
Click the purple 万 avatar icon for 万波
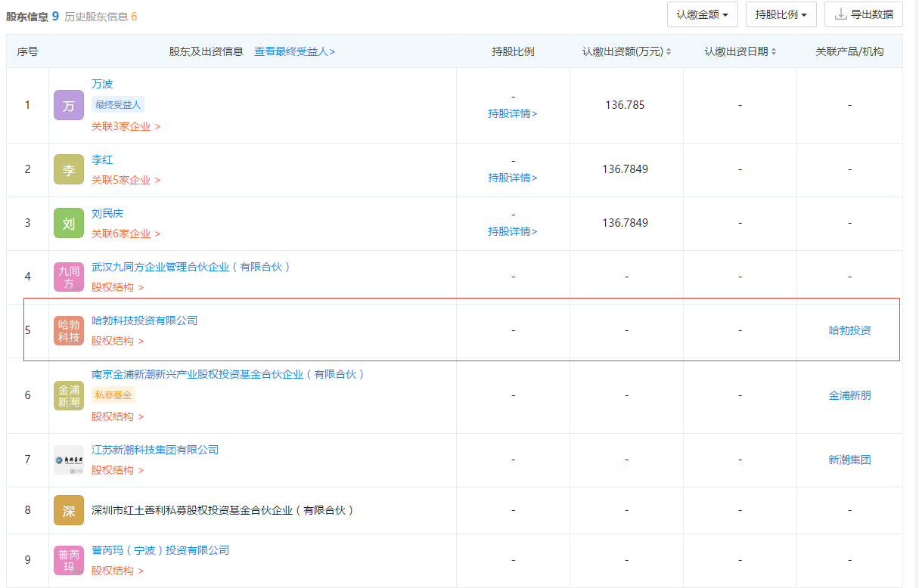pos(69,106)
